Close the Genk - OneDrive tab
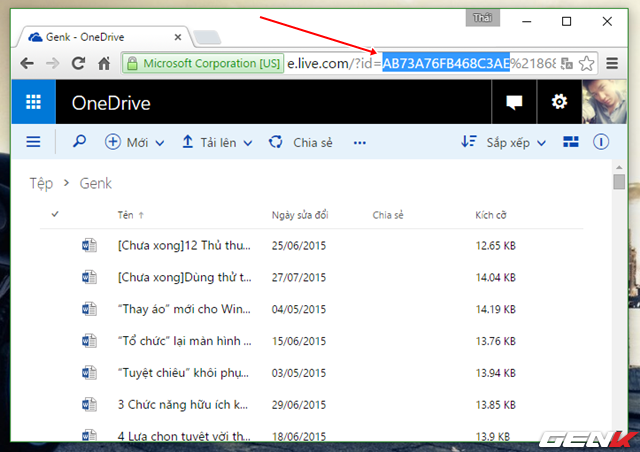The image size is (640, 452). [x=178, y=37]
